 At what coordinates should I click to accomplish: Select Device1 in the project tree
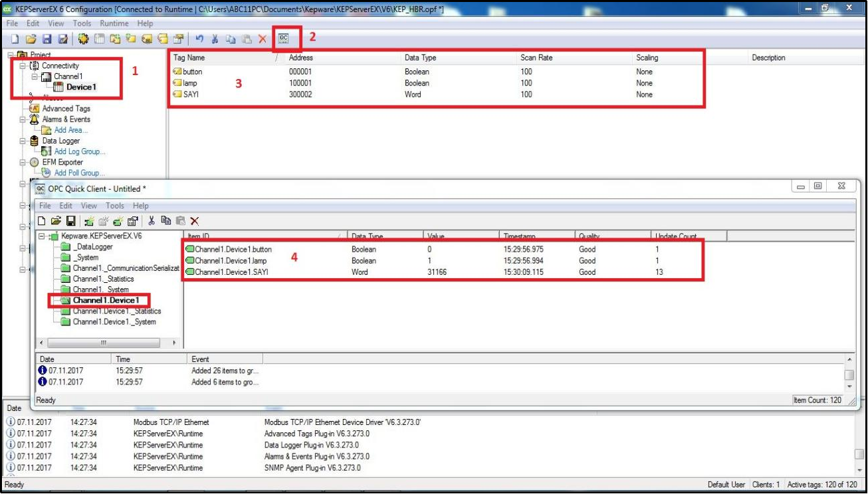(81, 87)
